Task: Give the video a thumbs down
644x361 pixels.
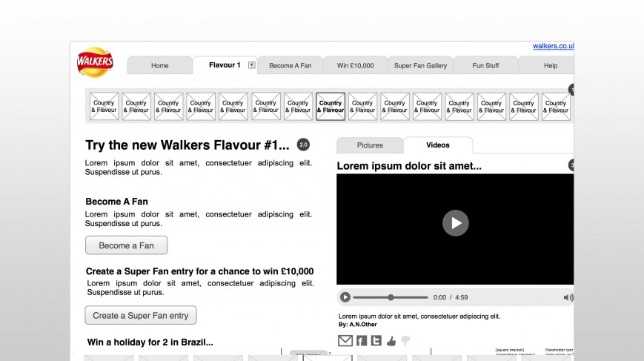Action: coord(405,341)
